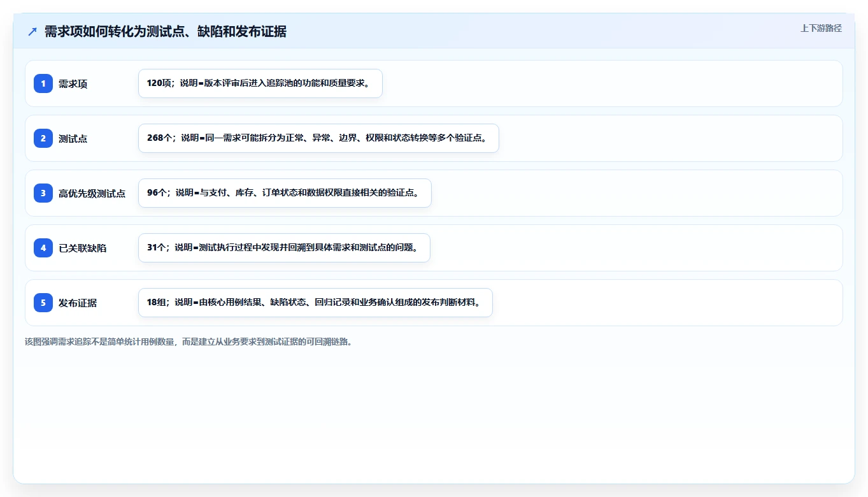Click the 发布证据 row label
This screenshot has height=497, width=868.
pos(78,303)
